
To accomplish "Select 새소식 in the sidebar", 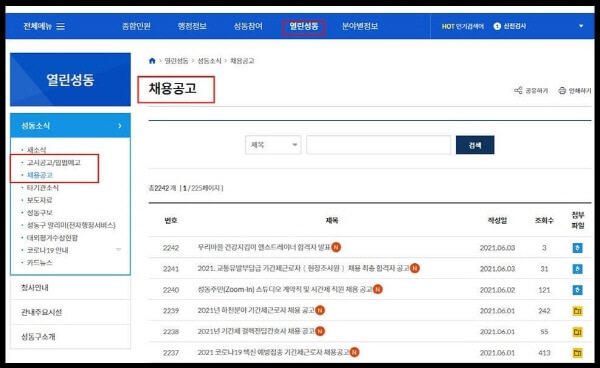I will (36, 150).
